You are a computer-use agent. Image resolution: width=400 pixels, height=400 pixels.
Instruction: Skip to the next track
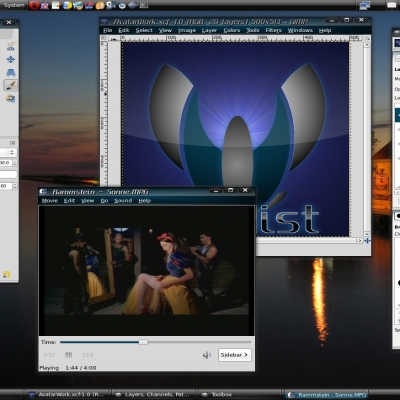pos(88,355)
